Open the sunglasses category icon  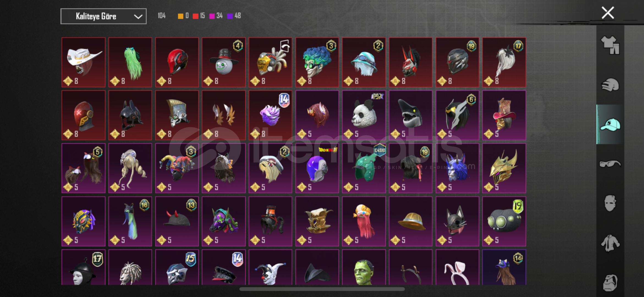[610, 164]
